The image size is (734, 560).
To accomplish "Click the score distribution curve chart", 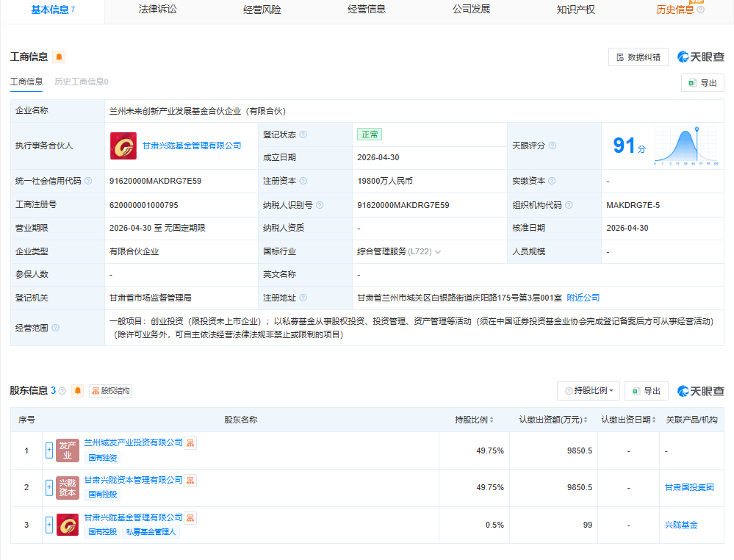I will 686,146.
